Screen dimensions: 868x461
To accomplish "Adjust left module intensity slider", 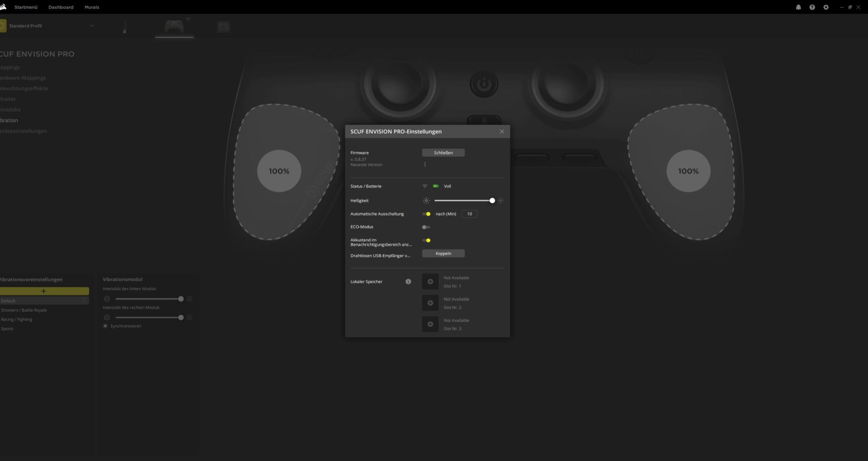I will [148, 299].
